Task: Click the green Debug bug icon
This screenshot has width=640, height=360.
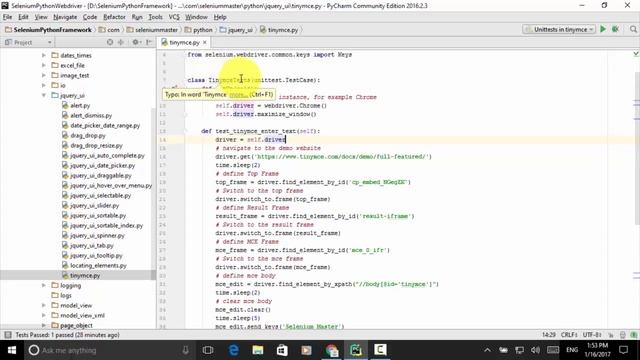Action: pyautogui.click(x=616, y=29)
